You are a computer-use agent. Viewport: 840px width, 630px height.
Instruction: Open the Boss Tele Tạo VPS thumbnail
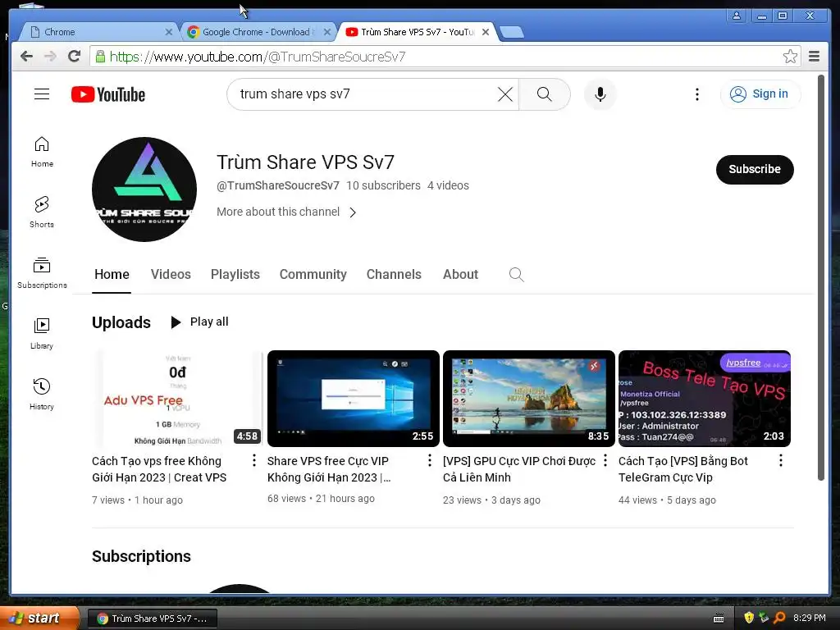(705, 399)
